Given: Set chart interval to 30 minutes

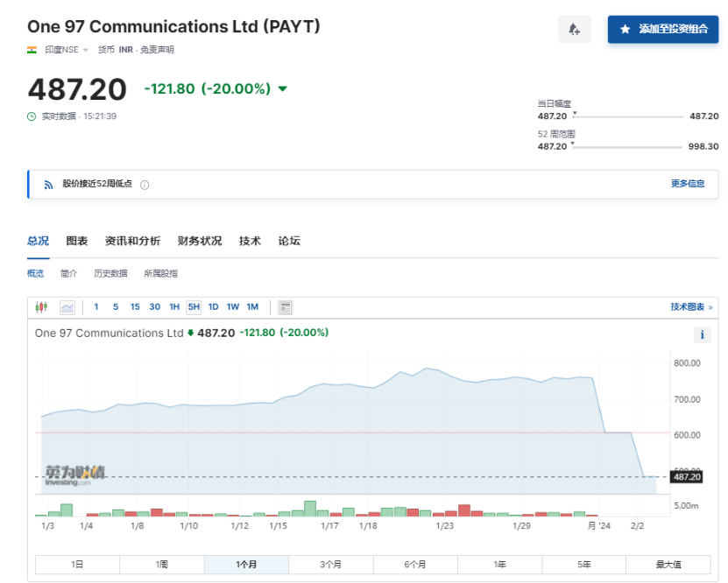Looking at the screenshot, I should pos(154,307).
